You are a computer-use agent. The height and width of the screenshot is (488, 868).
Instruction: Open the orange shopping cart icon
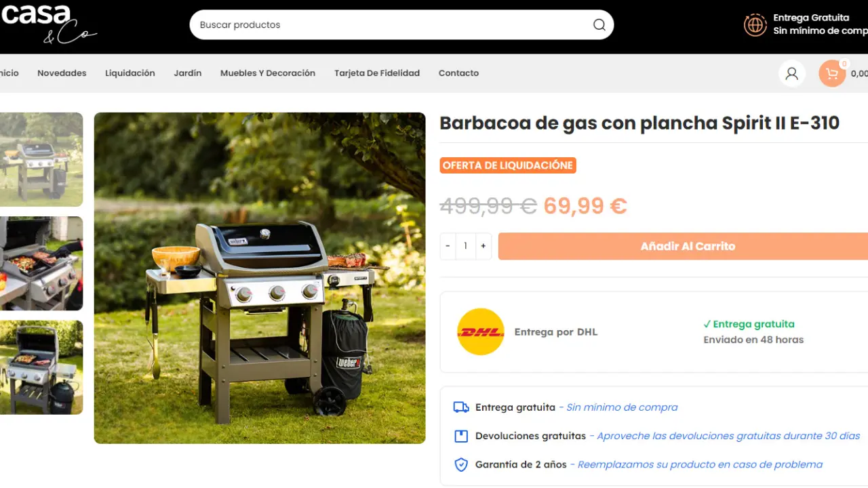click(x=832, y=73)
